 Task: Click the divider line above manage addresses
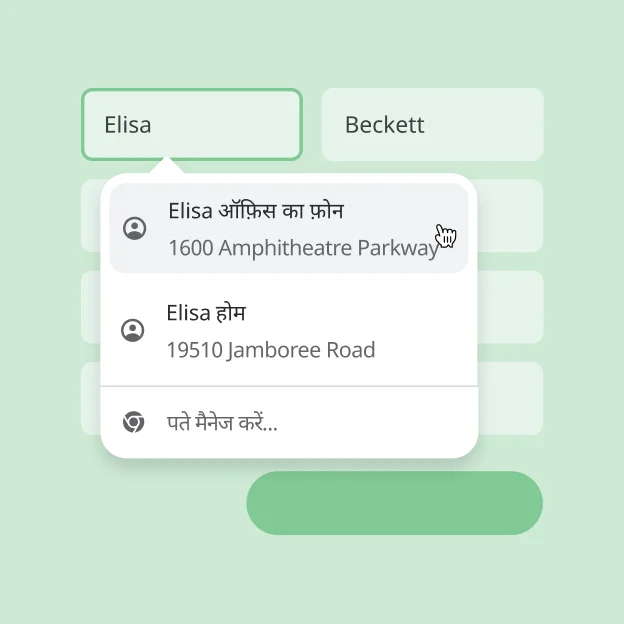[x=289, y=386]
